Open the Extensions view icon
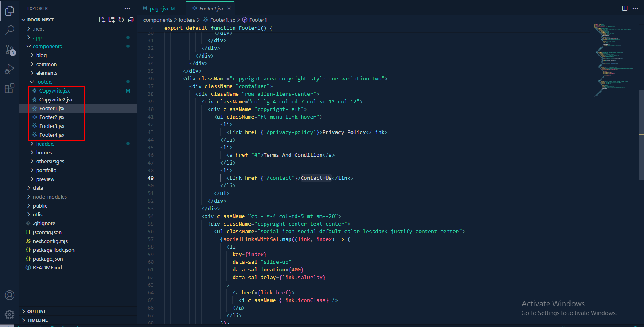 (10, 88)
